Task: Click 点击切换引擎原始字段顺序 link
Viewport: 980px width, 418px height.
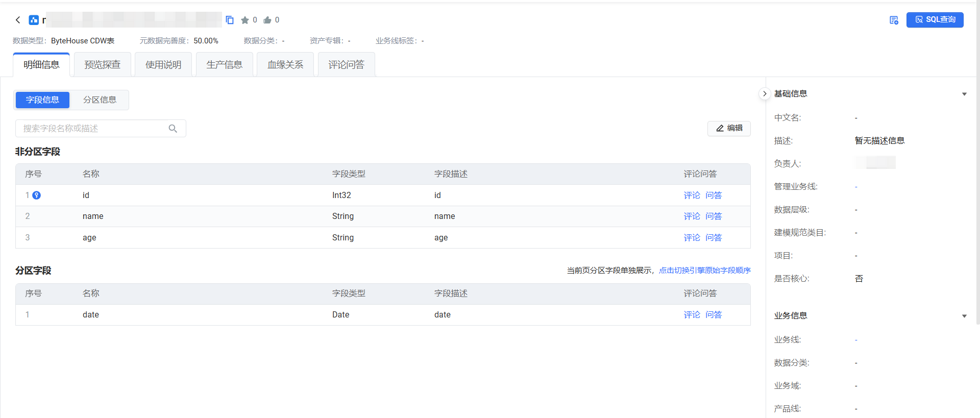Action: 704,271
